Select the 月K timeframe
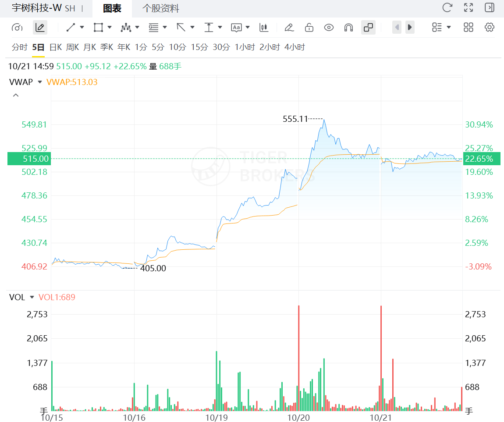This screenshot has width=504, height=422. 90,47
